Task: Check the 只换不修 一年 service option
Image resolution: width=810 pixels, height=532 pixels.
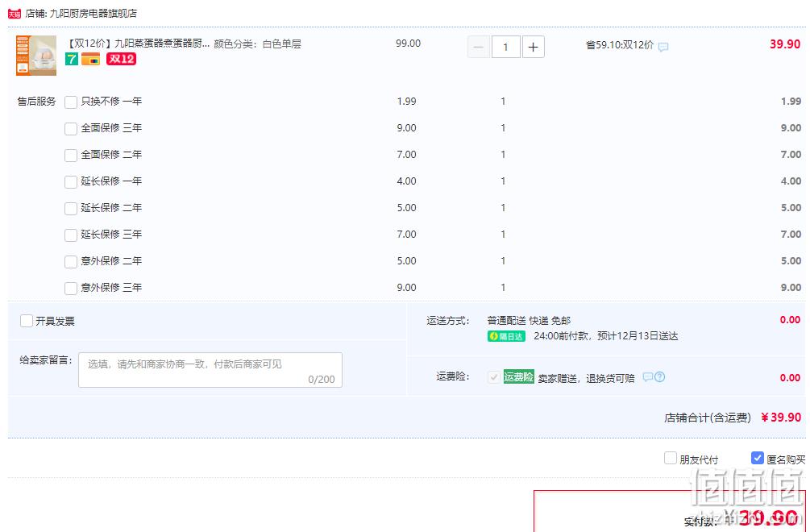Action: pos(71,102)
